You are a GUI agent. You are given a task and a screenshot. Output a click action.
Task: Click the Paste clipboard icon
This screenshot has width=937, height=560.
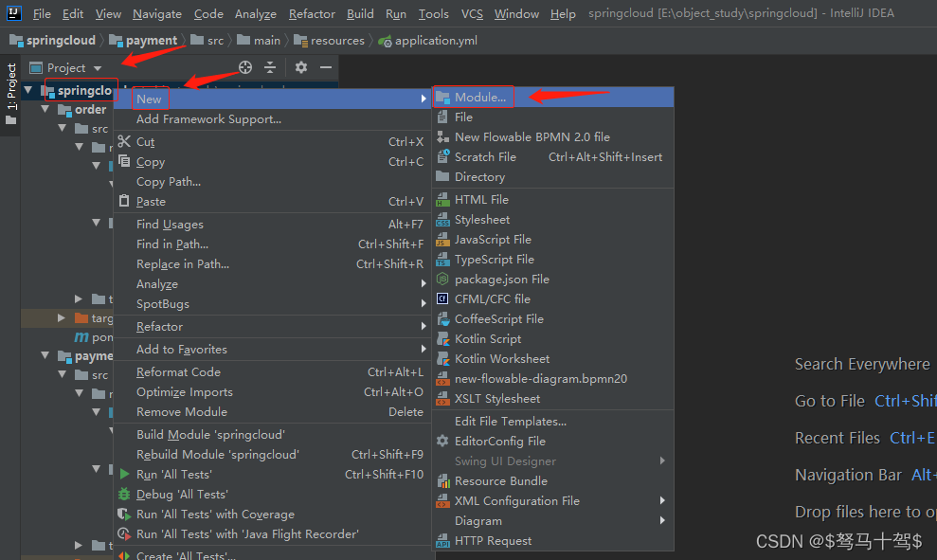(124, 201)
